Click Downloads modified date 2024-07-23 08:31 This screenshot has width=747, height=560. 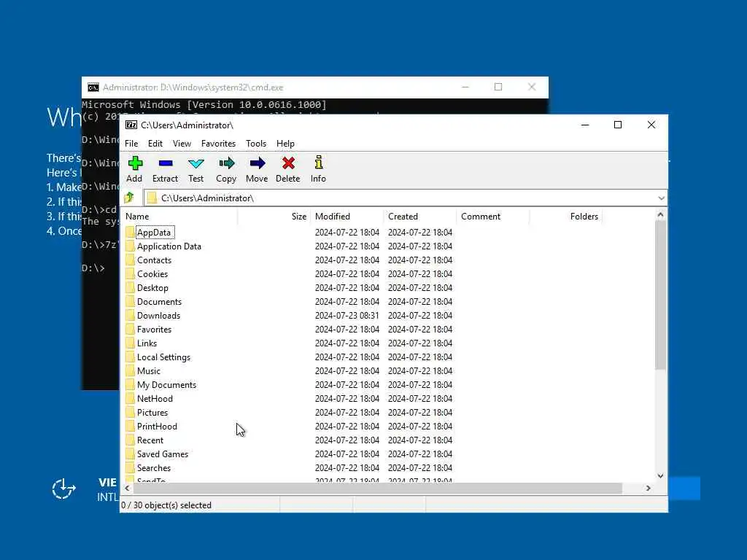[347, 315]
